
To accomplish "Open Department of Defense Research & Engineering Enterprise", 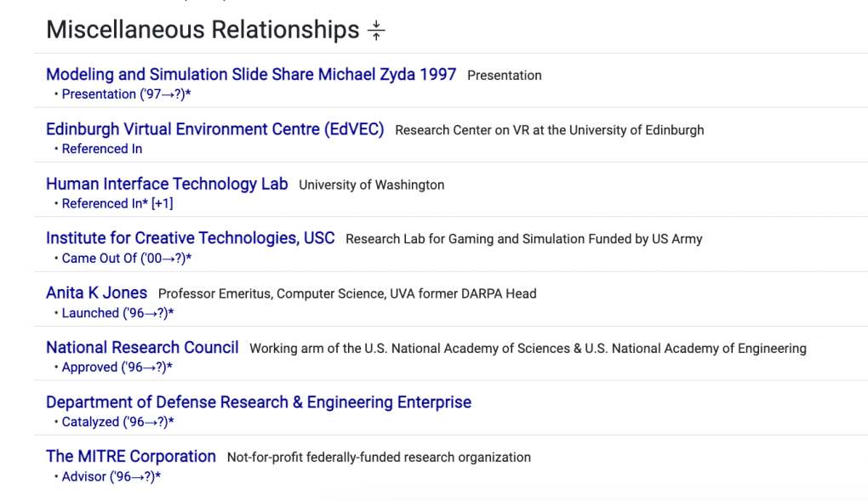I will 258,401.
